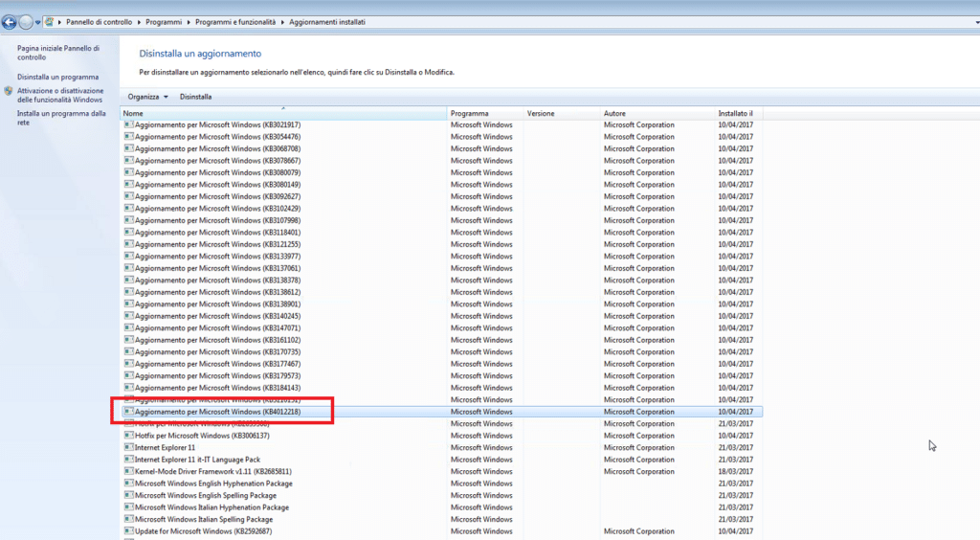Open Pagina iniziale Pannello di controllo link

(58, 53)
